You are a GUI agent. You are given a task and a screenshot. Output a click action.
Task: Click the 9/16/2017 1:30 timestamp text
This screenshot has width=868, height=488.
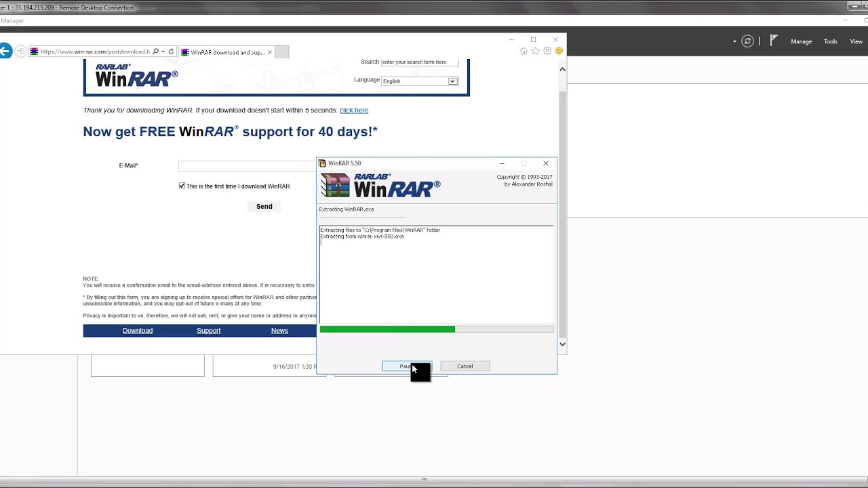click(x=294, y=367)
